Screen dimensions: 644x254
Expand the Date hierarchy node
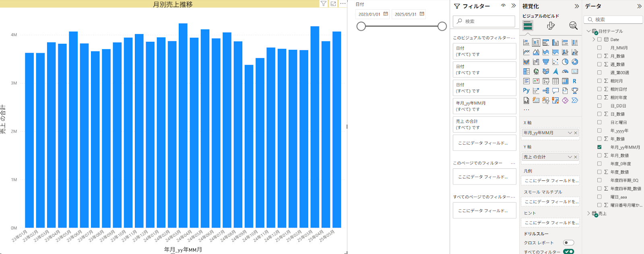click(x=594, y=39)
